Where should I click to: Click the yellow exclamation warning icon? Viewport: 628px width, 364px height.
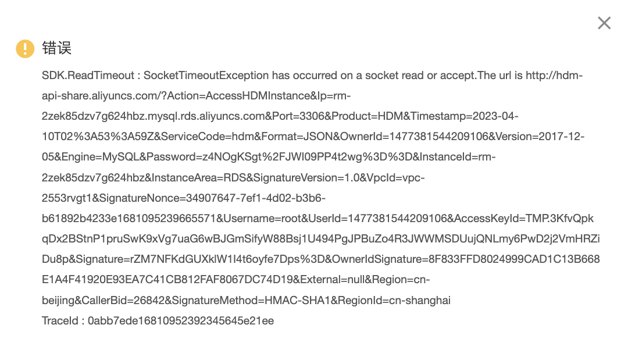click(25, 49)
